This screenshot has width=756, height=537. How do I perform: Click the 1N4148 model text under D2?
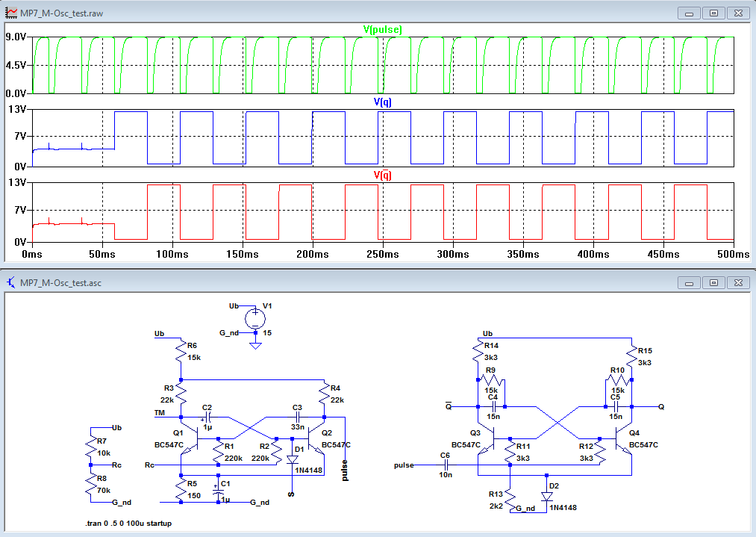point(563,508)
